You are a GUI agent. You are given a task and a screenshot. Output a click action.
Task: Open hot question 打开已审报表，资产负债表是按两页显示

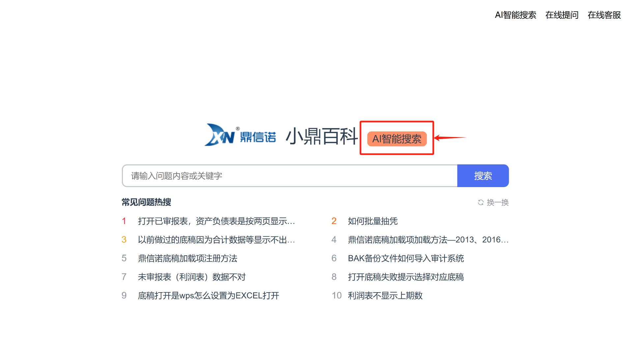[x=216, y=221]
